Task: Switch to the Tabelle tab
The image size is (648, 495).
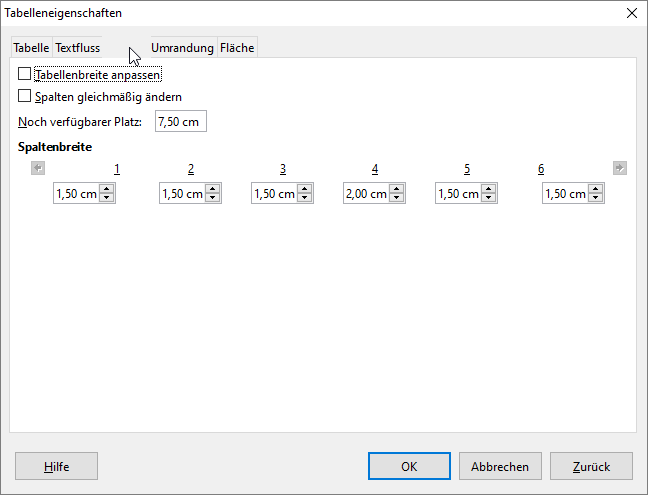Action: coord(31,48)
